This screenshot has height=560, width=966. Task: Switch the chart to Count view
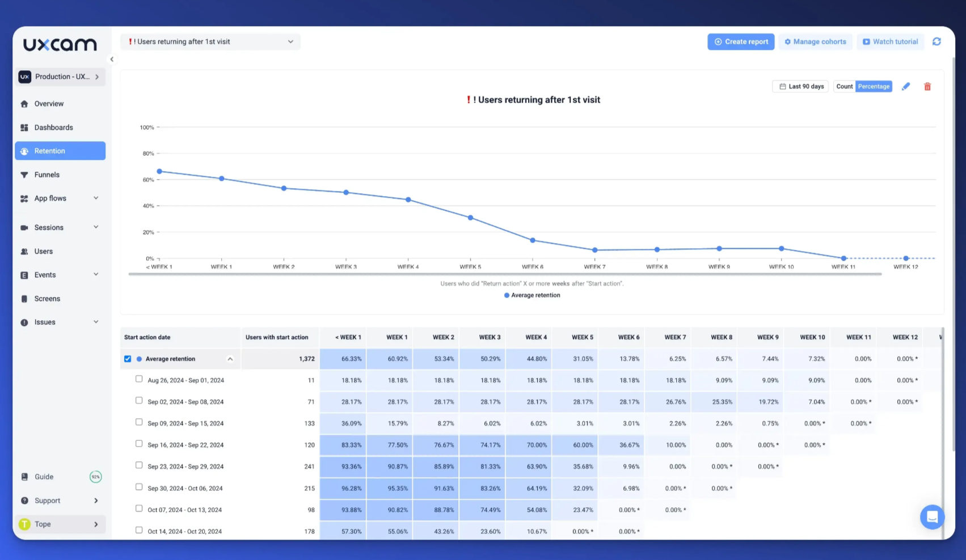844,87
